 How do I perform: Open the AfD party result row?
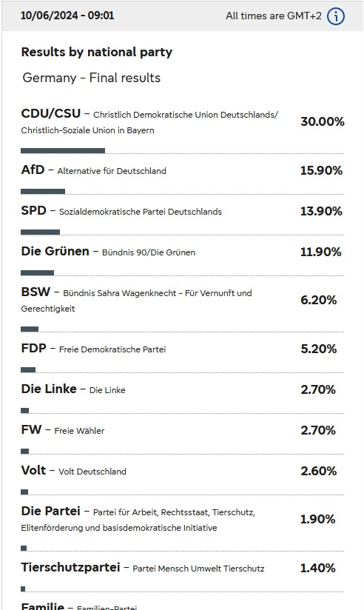click(183, 175)
